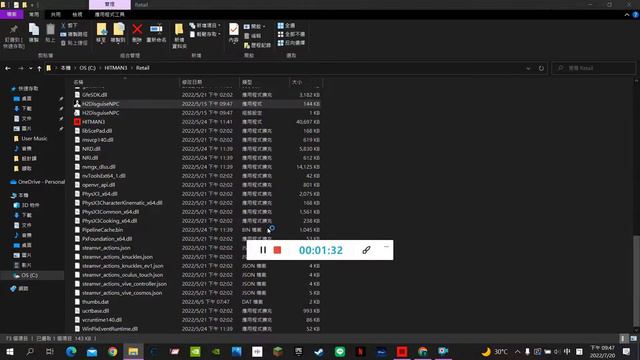Expand recent locations dropdown arrow
The height and width of the screenshot is (360, 640).
(x=31, y=68)
